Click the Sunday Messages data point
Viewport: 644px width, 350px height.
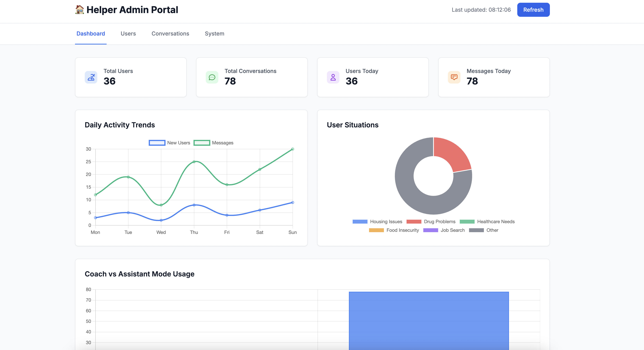pos(293,149)
